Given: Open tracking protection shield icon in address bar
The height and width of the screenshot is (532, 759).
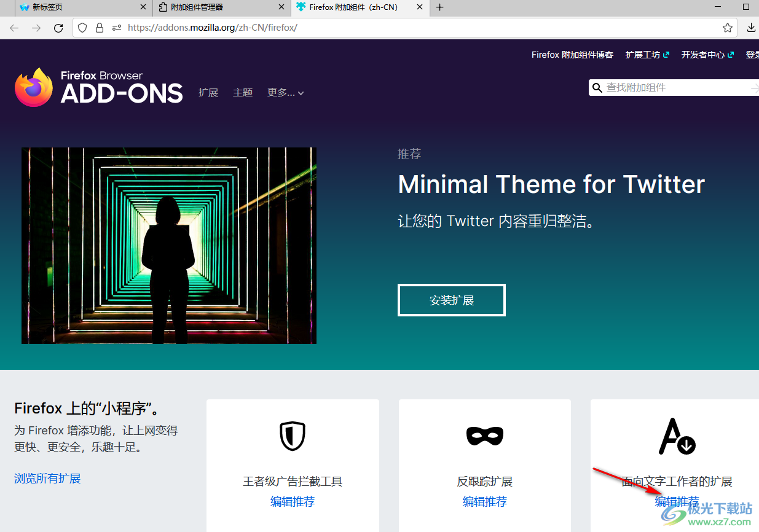Looking at the screenshot, I should [x=83, y=28].
